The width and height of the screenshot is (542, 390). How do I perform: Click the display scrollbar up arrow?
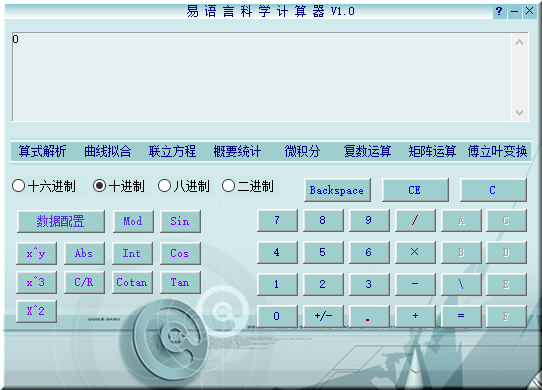coord(519,43)
